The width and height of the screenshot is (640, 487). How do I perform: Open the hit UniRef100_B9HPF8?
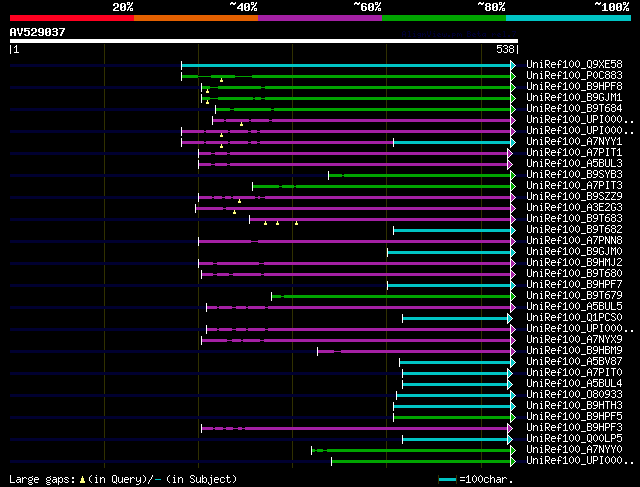point(574,87)
